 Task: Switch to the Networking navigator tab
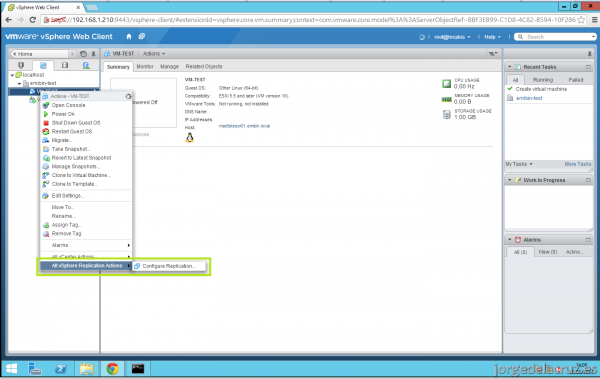click(86, 65)
